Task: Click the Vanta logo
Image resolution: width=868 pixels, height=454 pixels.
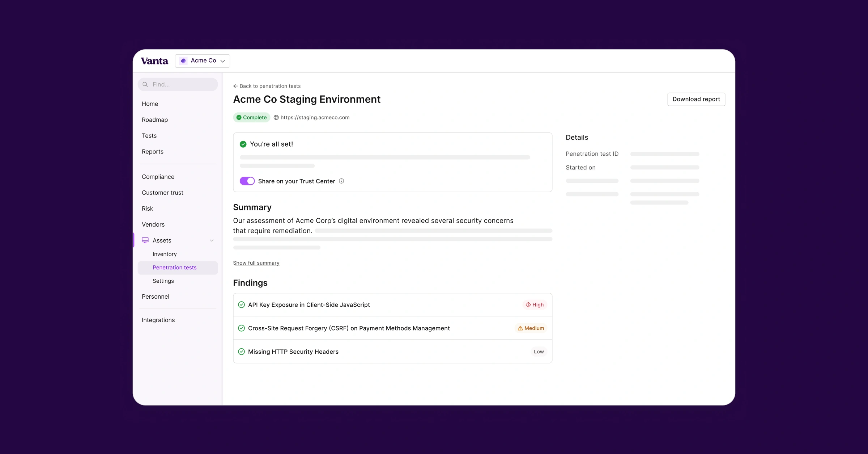Action: 154,60
